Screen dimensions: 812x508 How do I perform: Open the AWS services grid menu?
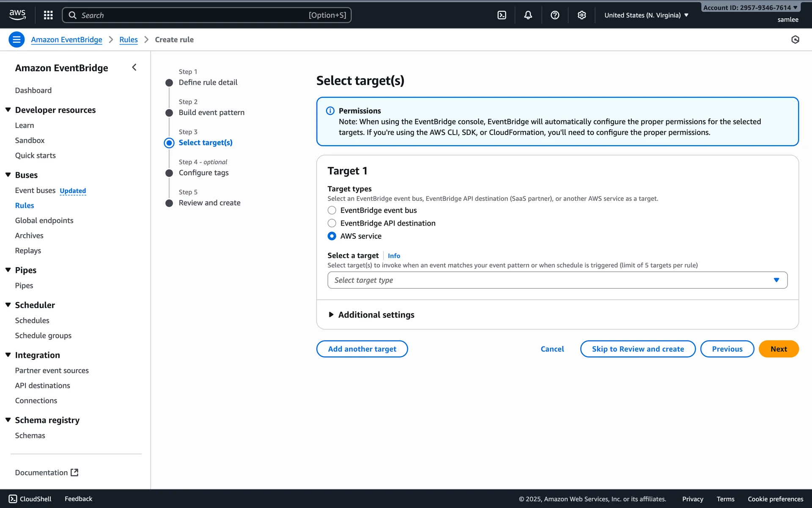(x=48, y=15)
